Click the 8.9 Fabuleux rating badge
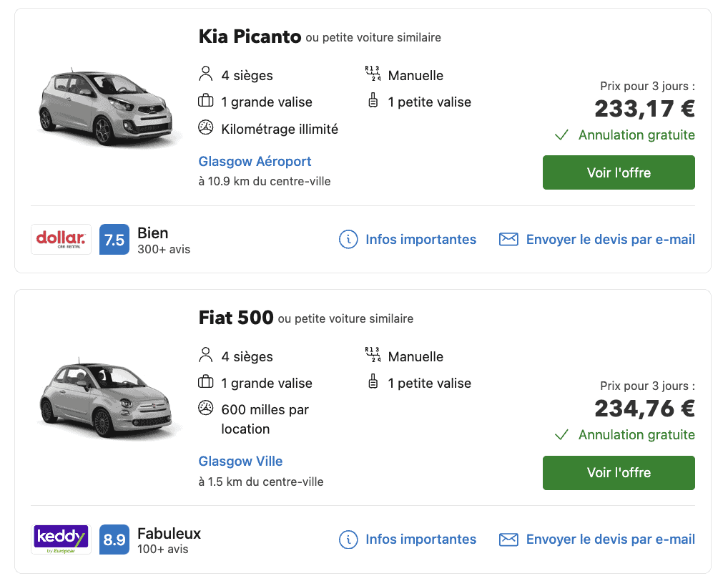The image size is (728, 581). (x=114, y=539)
